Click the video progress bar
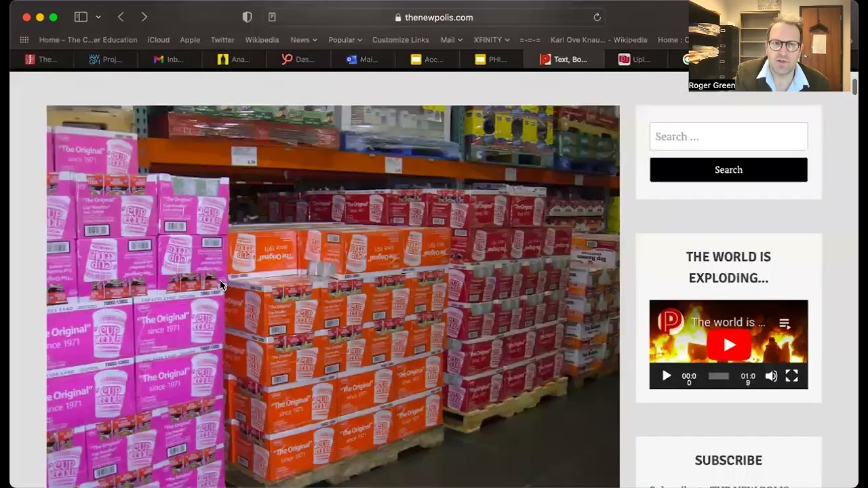This screenshot has width=868, height=488. click(x=719, y=376)
